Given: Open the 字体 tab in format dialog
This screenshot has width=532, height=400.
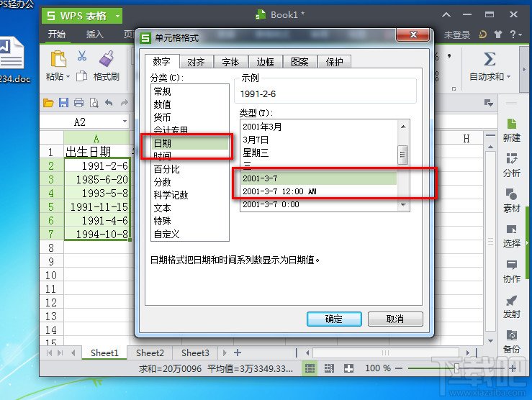Looking at the screenshot, I should (230, 62).
